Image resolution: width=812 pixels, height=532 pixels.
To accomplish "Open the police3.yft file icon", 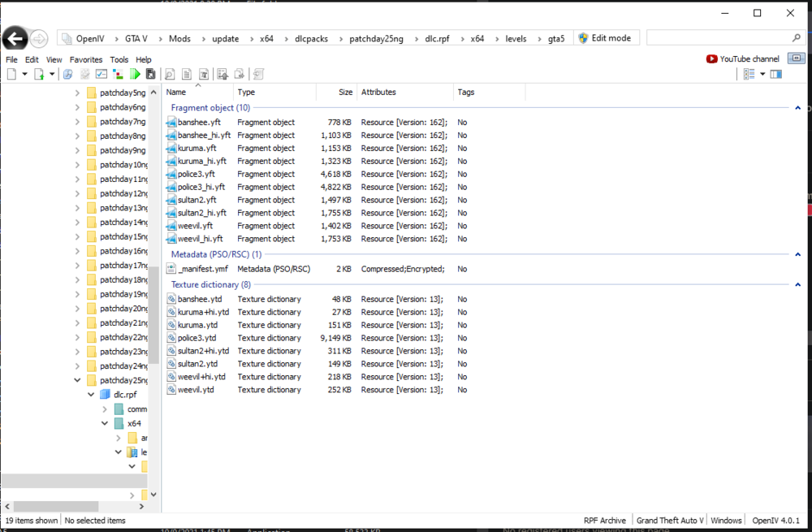I will click(x=171, y=174).
